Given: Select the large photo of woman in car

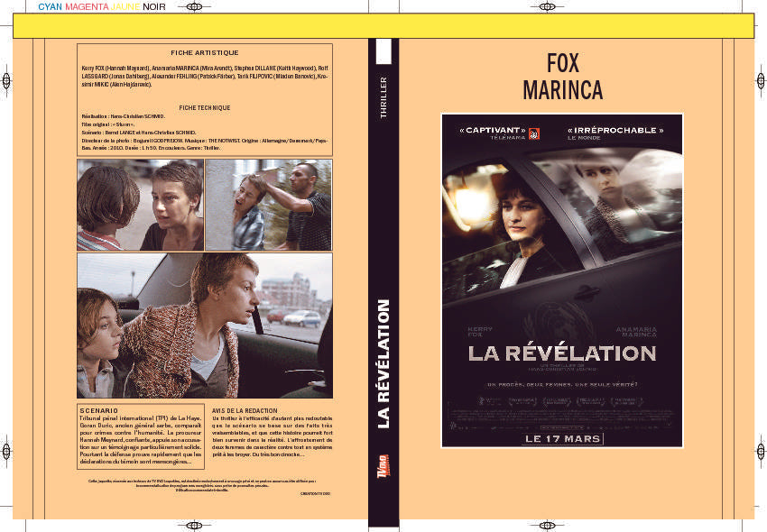Looking at the screenshot, I should (205, 326).
